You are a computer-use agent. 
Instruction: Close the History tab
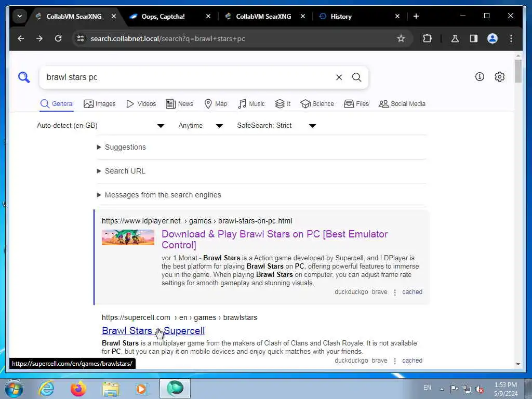(397, 16)
